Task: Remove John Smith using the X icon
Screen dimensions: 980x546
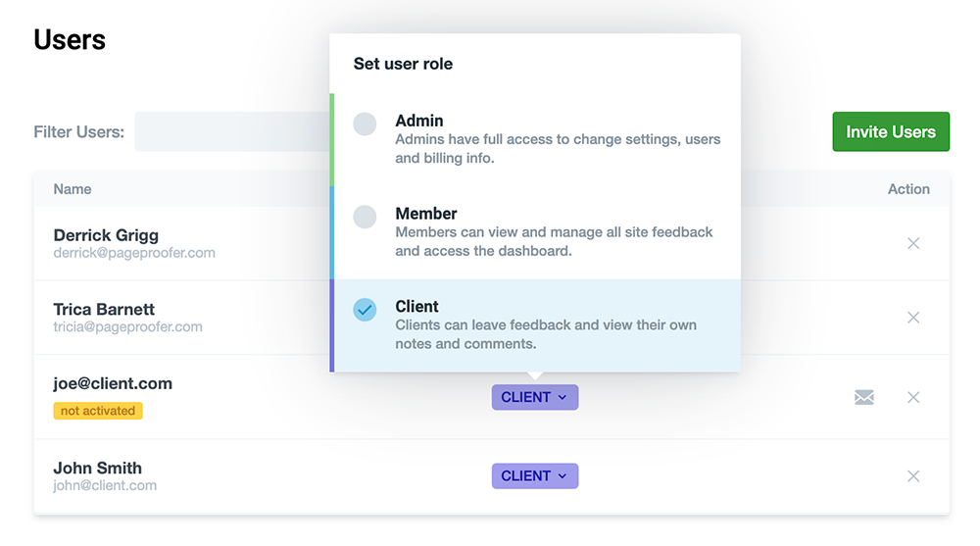Action: [x=912, y=476]
